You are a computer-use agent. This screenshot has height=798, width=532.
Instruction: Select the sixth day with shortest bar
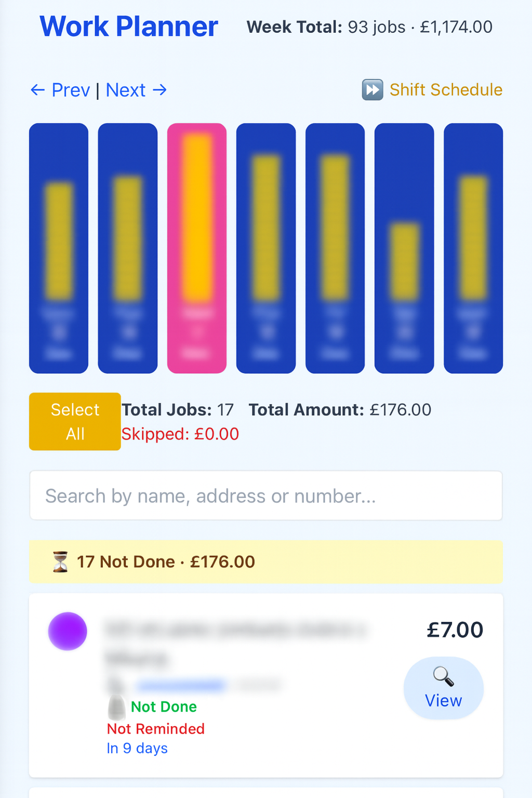click(404, 248)
